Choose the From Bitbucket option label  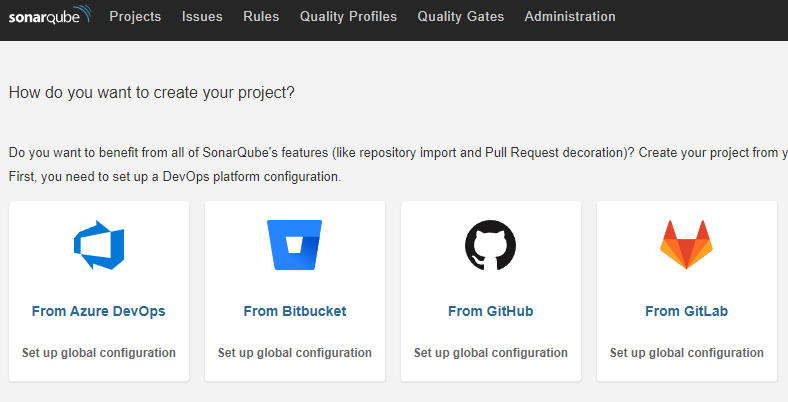[295, 311]
